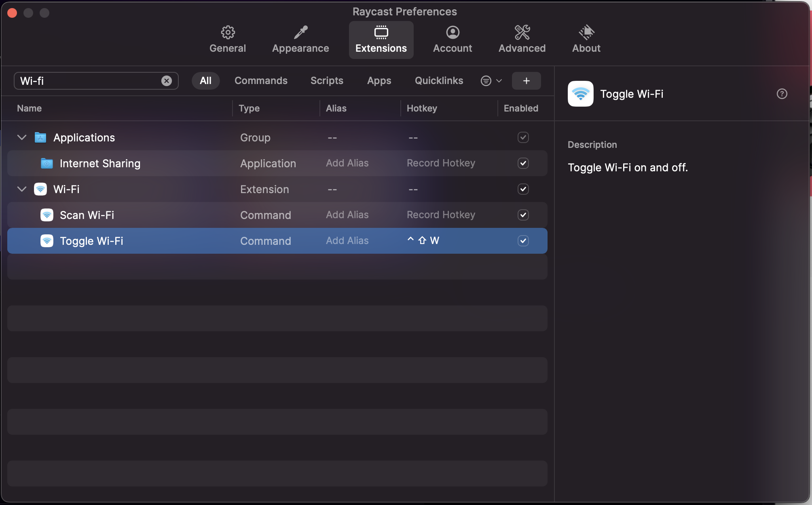The image size is (812, 505).
Task: Switch to the Quicklinks filter tab
Action: click(x=439, y=81)
